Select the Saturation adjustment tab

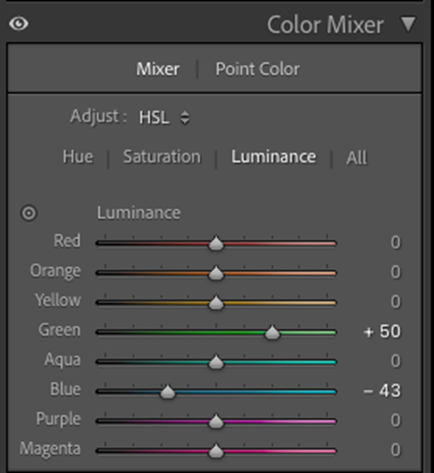click(162, 157)
